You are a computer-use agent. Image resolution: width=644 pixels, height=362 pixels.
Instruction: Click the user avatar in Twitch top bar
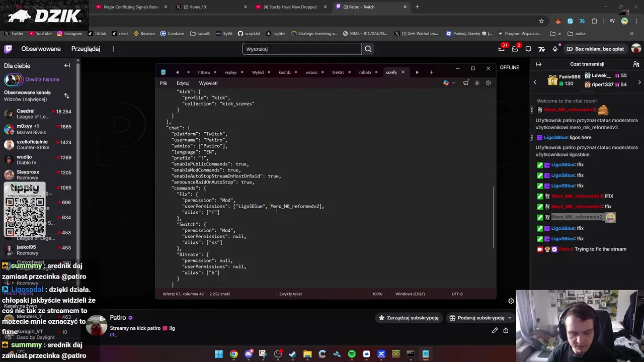636,49
